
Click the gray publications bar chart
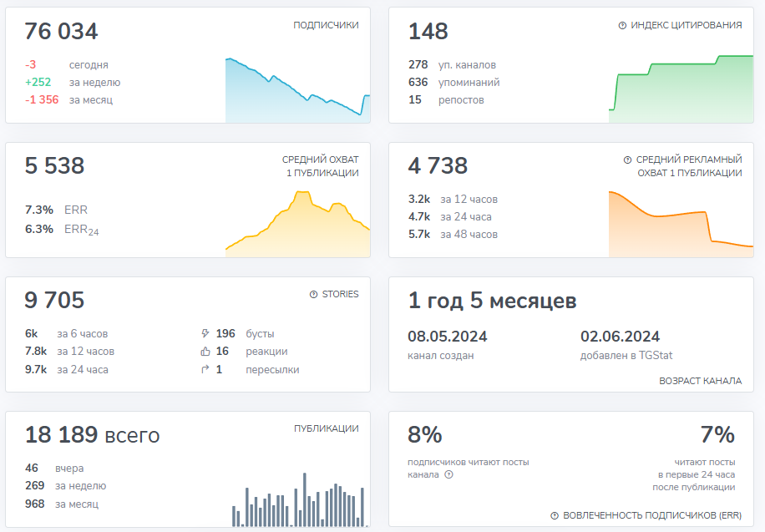pyautogui.click(x=299, y=499)
